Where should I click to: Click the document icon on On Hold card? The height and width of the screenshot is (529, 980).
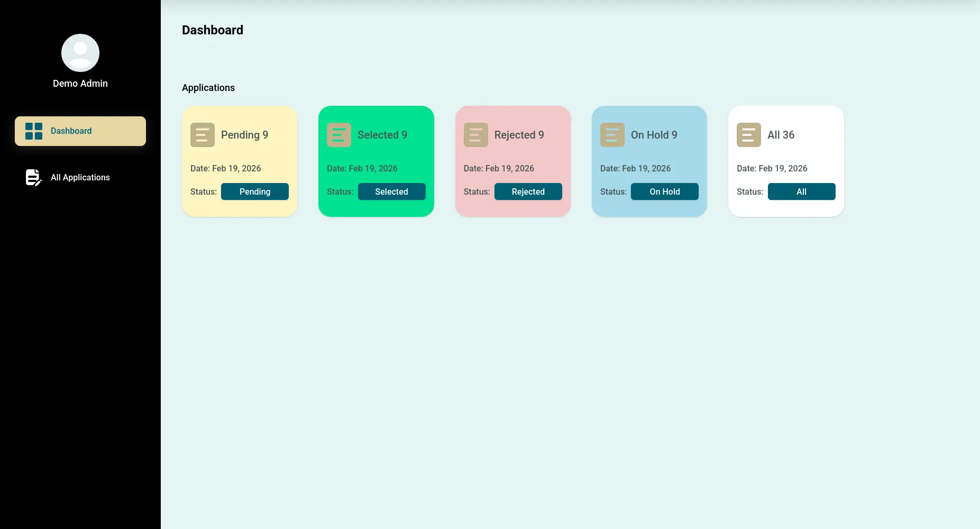pos(612,134)
